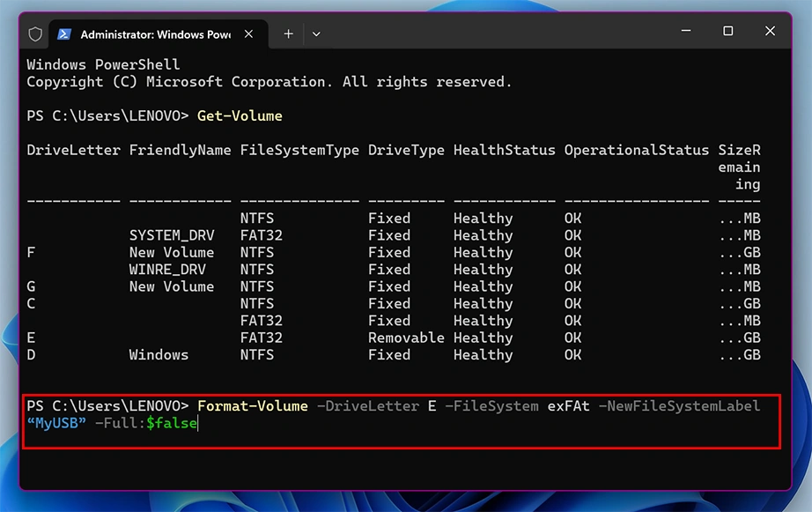812x512 pixels.
Task: Minimize the terminal window
Action: (x=686, y=31)
